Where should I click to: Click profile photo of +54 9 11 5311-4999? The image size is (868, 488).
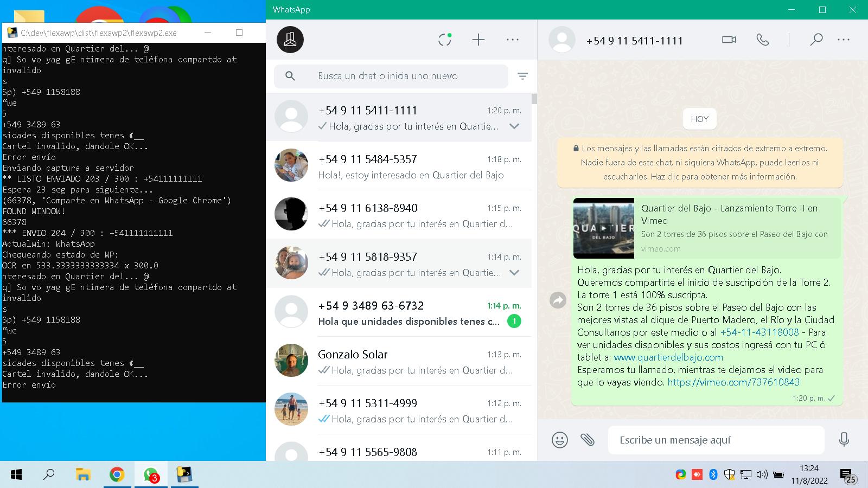coord(291,409)
